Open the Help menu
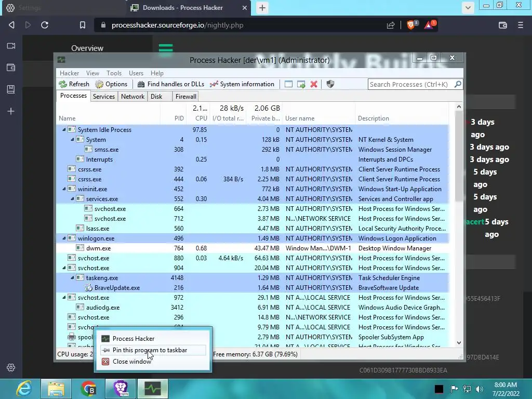 [x=157, y=73]
